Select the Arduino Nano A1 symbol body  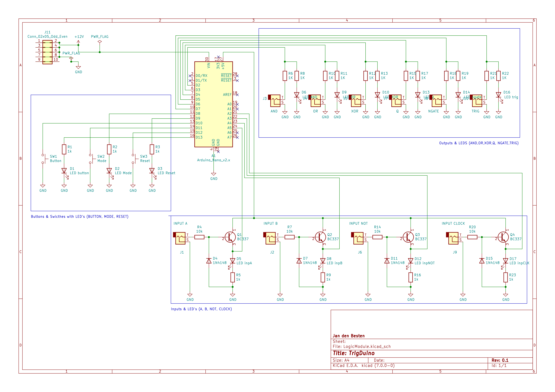coord(213,104)
